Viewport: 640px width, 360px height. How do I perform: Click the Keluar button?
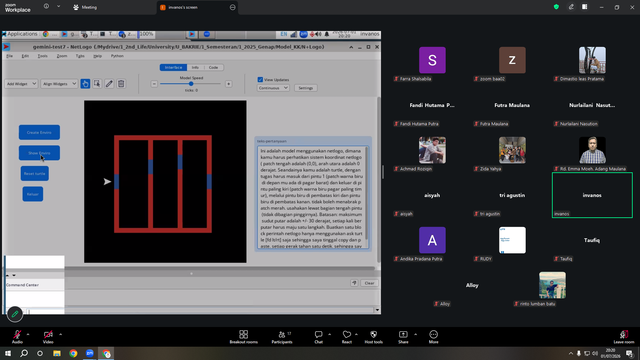point(33,194)
